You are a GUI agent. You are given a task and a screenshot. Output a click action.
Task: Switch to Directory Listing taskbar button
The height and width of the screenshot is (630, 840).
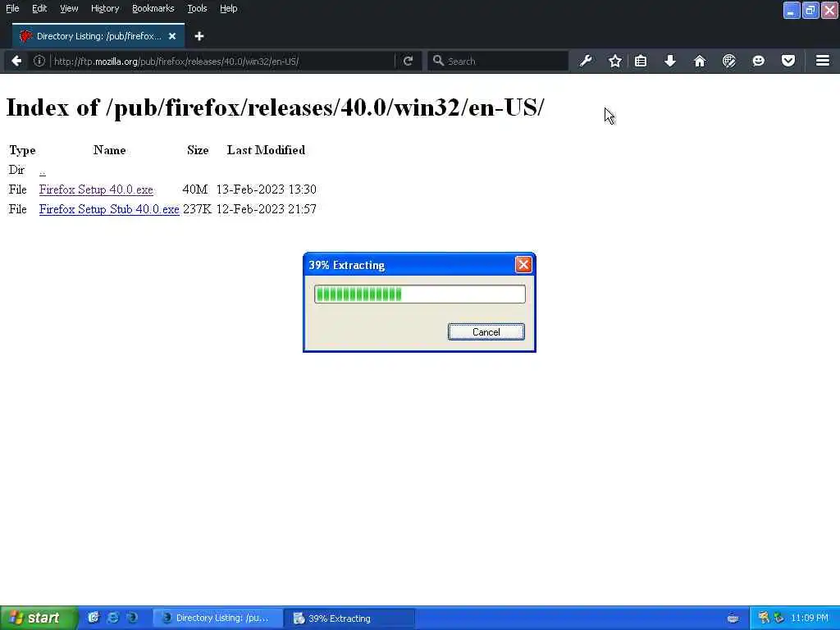click(x=218, y=619)
